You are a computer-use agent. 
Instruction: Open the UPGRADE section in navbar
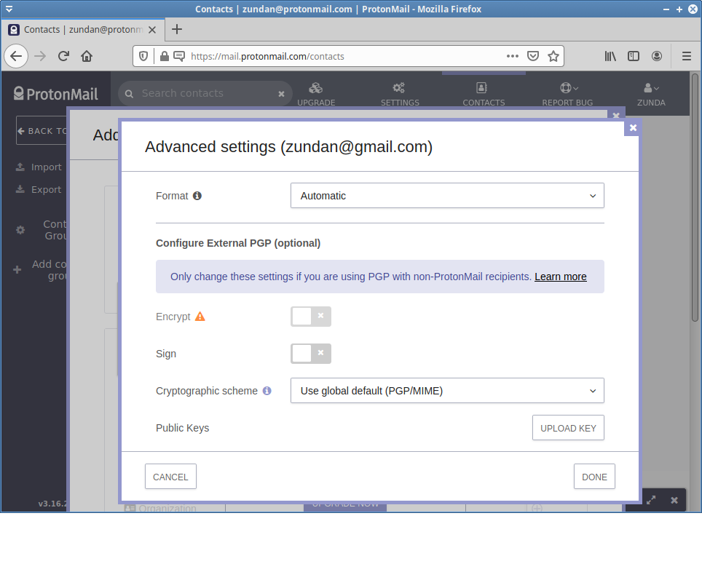click(x=316, y=94)
